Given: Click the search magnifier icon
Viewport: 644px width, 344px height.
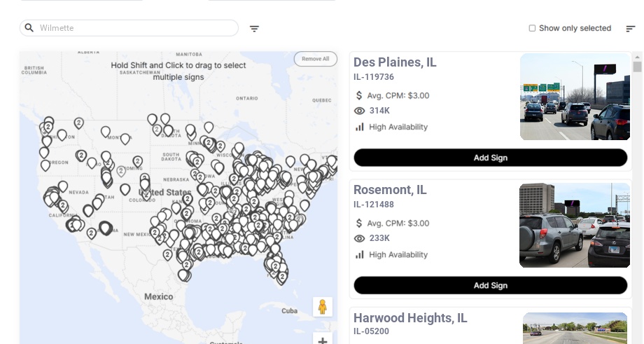Looking at the screenshot, I should click(x=29, y=28).
